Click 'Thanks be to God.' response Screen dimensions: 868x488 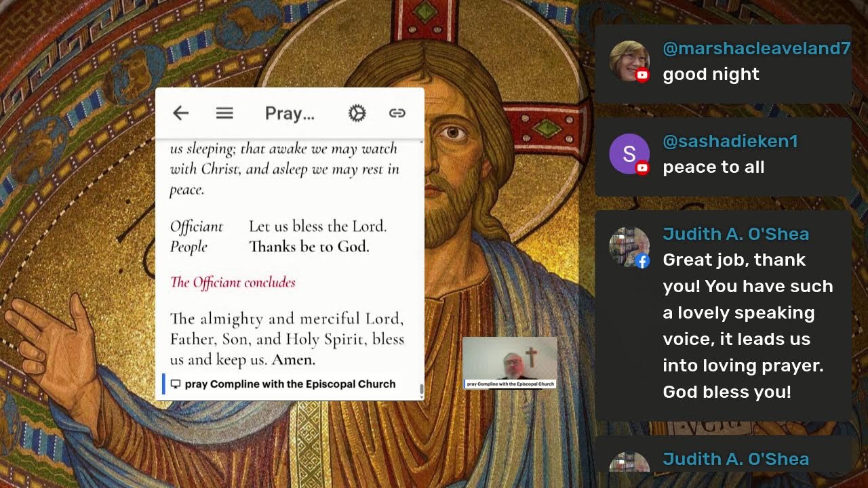309,247
